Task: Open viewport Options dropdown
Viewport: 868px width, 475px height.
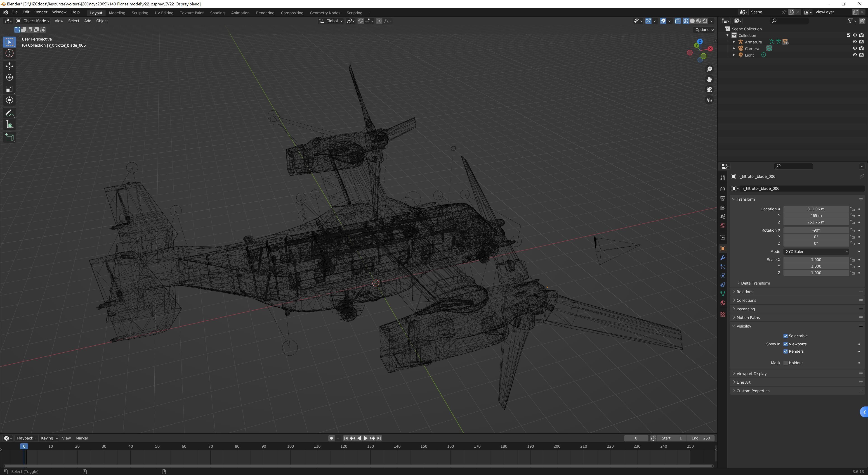Action: click(x=704, y=30)
